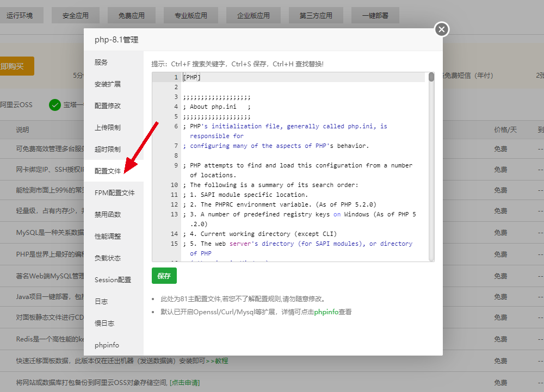Screen dimensions: 544x392
Task: Switch to the 免费应用 tab
Action: click(131, 16)
